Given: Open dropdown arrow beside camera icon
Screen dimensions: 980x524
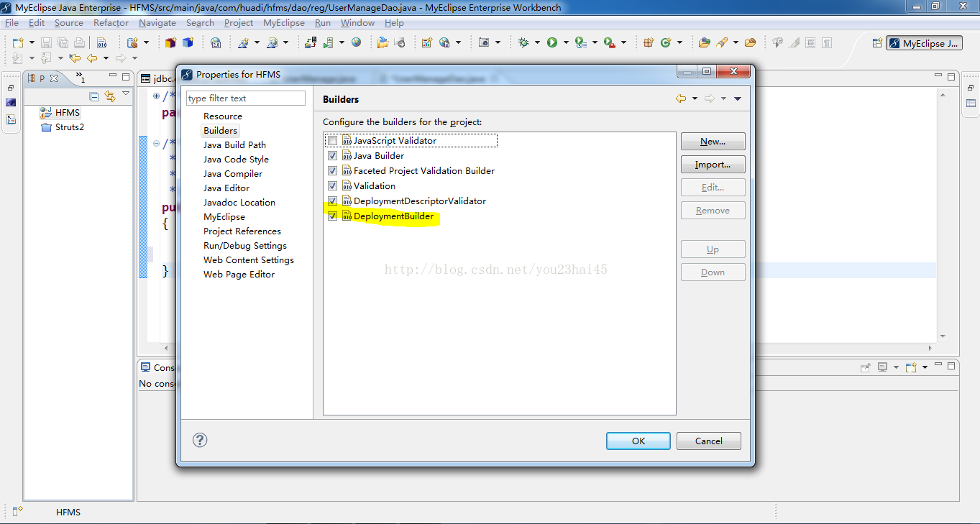Looking at the screenshot, I should (497, 43).
